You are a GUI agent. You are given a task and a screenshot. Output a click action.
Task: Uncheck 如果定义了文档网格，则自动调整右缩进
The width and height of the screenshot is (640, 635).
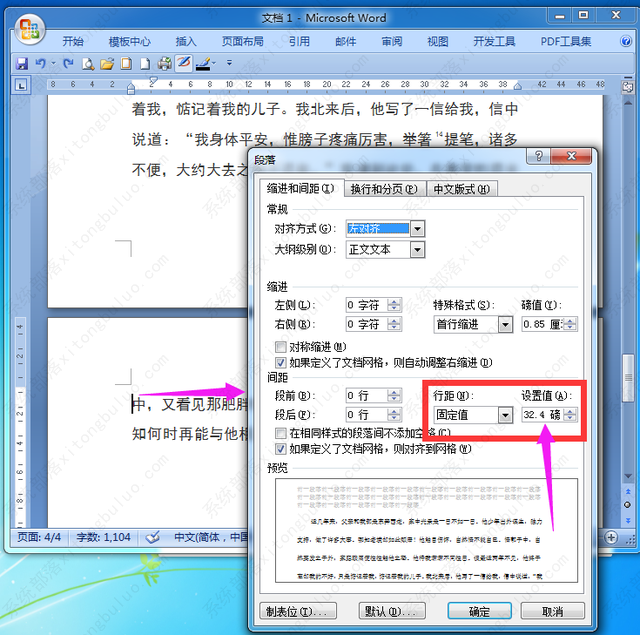point(281,362)
